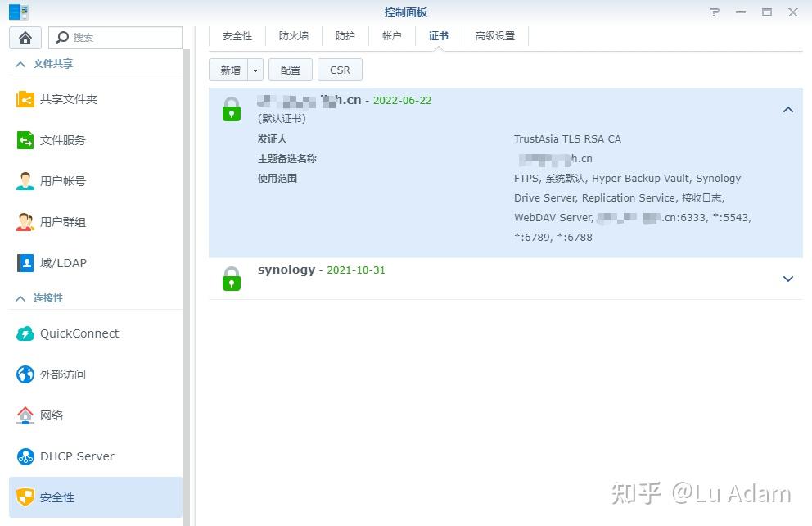
Task: Open the 高级设置 tab
Action: click(494, 35)
